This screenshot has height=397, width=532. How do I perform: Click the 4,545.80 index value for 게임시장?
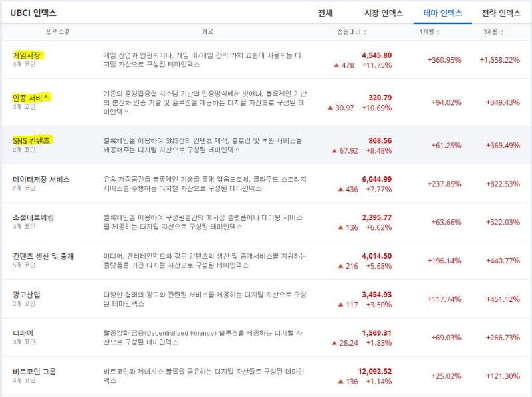tap(376, 55)
